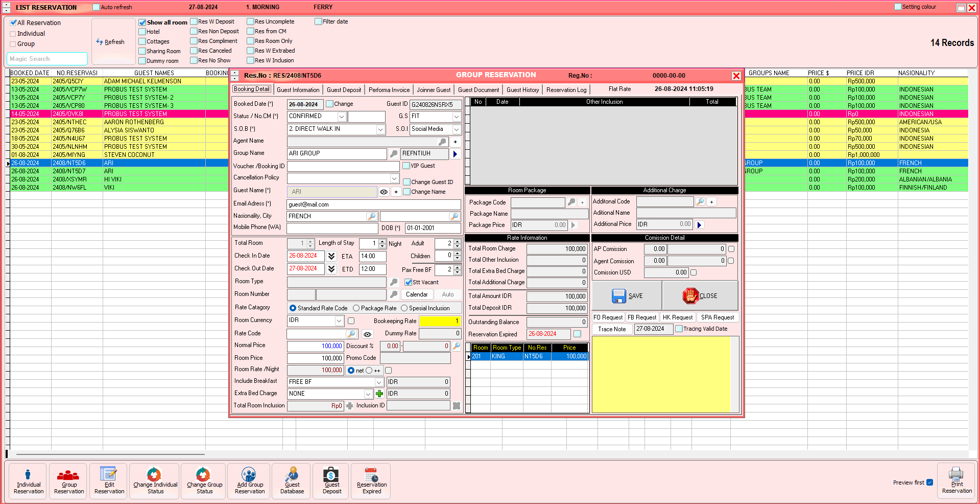Click the Magic Search input field
The height and width of the screenshot is (504, 980).
[x=47, y=59]
